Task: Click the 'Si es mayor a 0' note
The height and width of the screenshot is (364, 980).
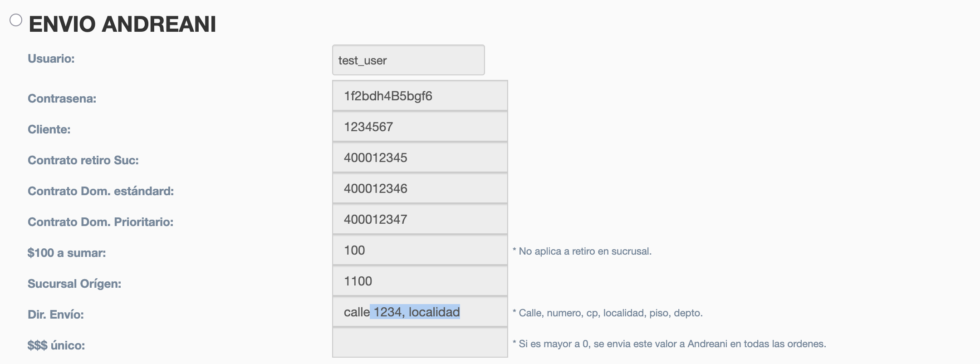Action: (x=669, y=344)
